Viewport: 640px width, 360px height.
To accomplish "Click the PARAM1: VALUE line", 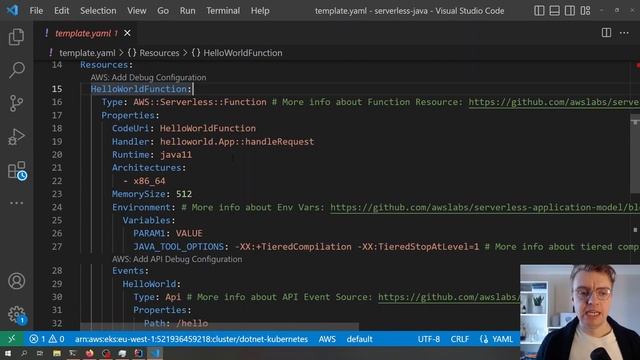I will click(168, 233).
